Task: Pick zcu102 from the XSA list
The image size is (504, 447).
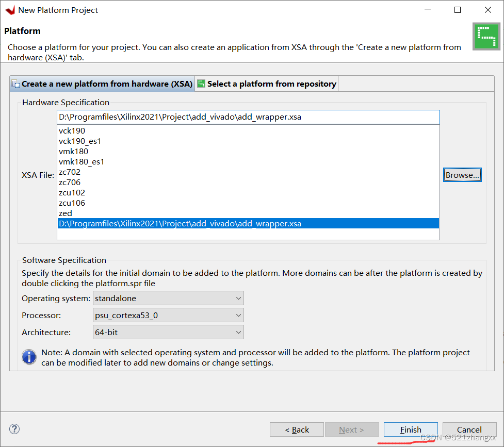Action: [248, 192]
